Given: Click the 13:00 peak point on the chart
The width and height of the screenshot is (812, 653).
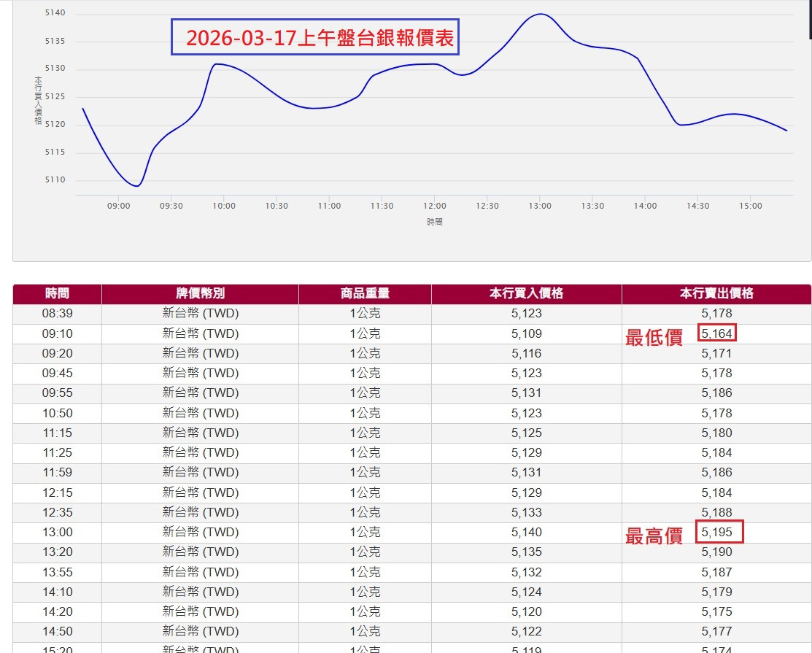Looking at the screenshot, I should pos(541,13).
